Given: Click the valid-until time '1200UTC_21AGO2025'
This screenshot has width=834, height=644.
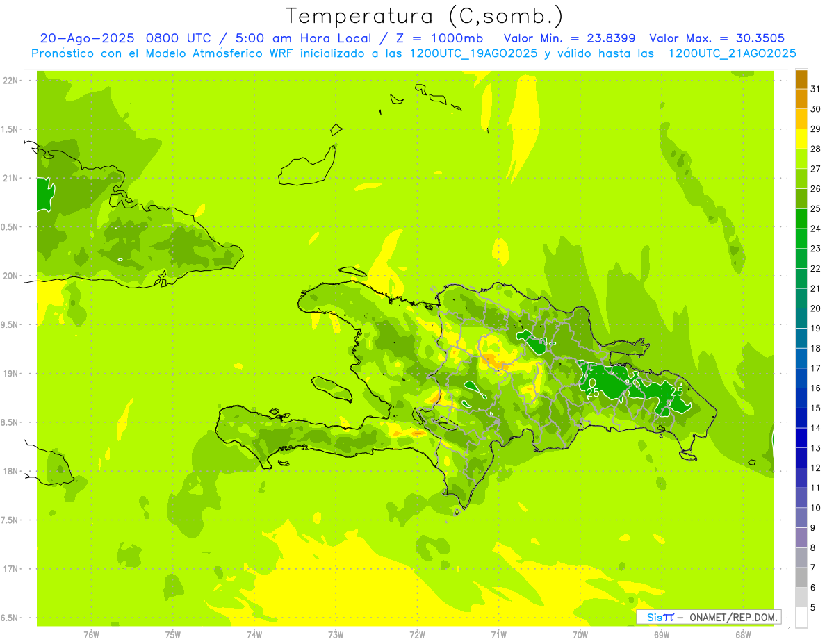Looking at the screenshot, I should click(732, 53).
